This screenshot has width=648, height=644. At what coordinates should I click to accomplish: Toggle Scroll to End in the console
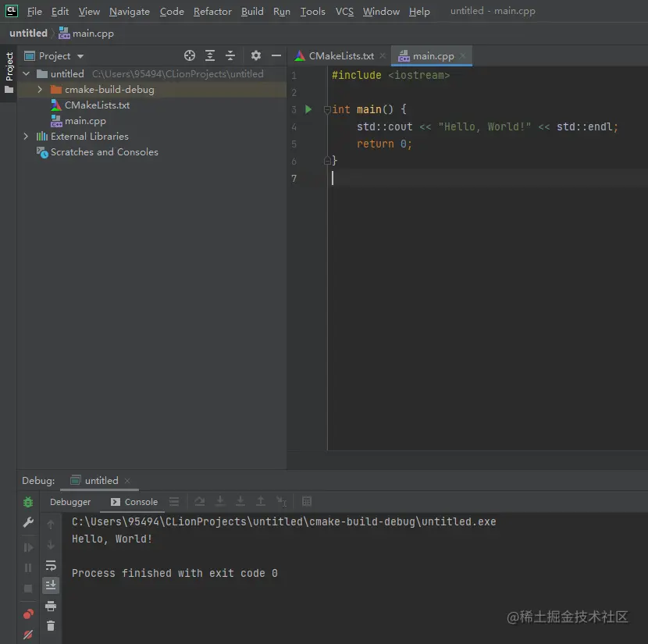tap(51, 585)
